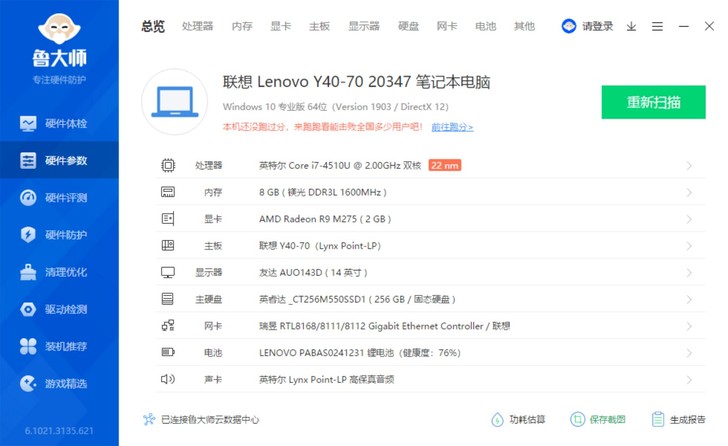Click the motherboard icon
Viewport: 728px width, 446px height.
click(168, 245)
